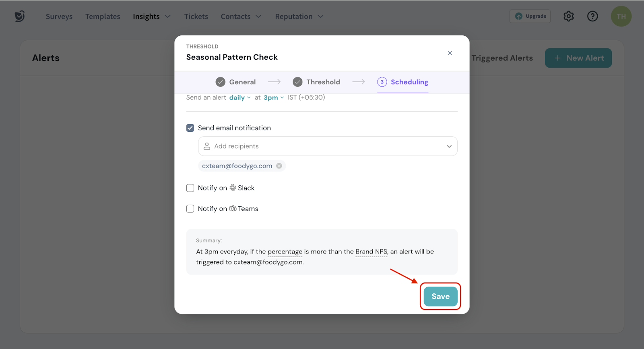The height and width of the screenshot is (349, 644).
Task: Change the 3pm time dropdown
Action: coord(273,98)
